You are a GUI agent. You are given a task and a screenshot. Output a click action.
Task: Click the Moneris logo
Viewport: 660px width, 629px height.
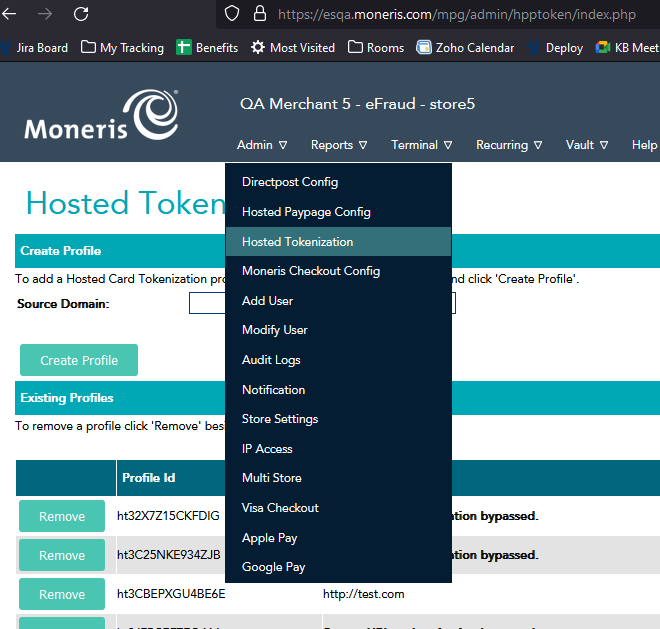coord(101,117)
